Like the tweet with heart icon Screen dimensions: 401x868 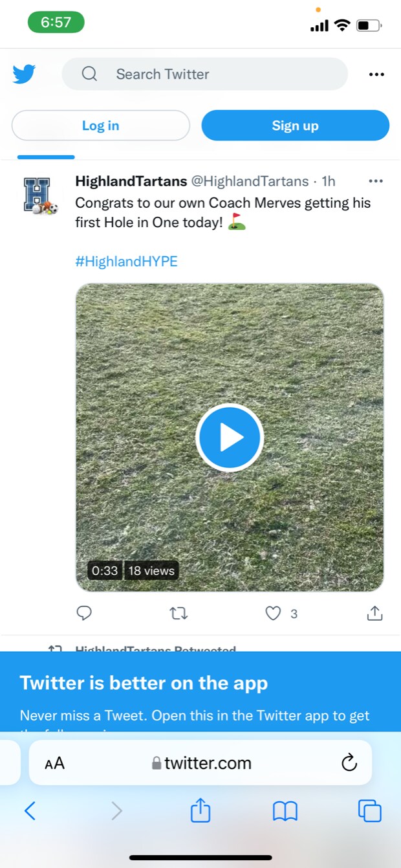274,613
